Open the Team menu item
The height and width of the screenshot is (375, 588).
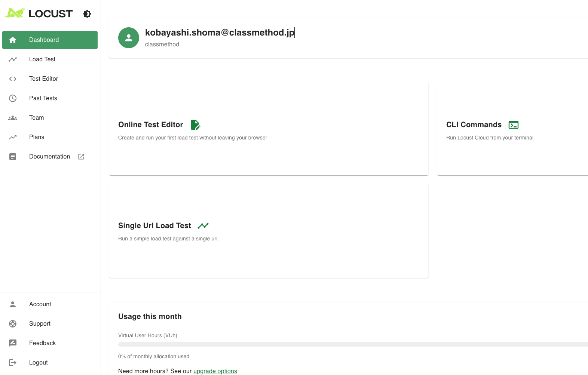tap(50, 118)
